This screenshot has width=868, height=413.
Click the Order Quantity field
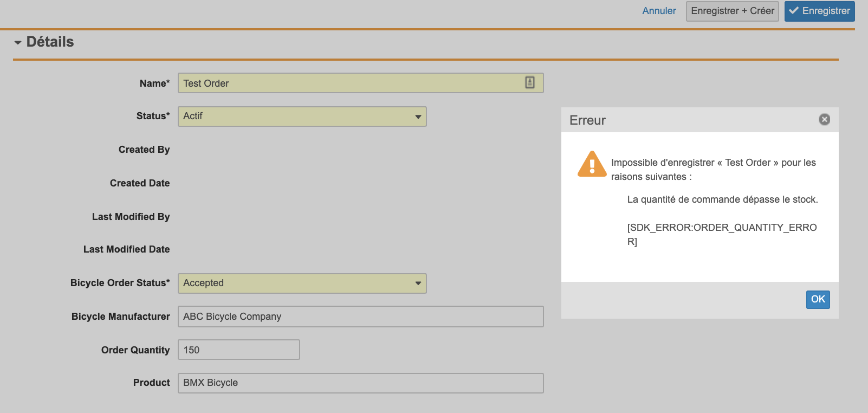pos(238,350)
